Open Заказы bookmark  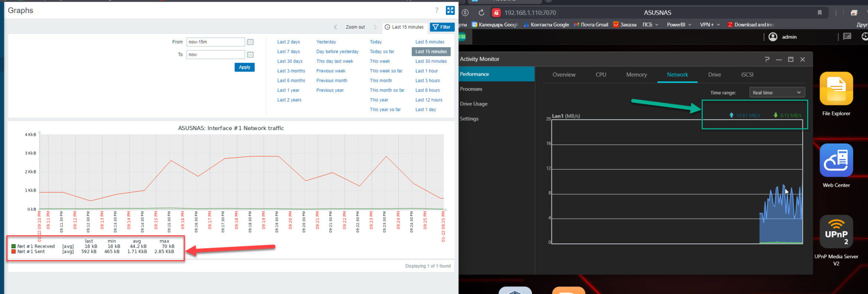pyautogui.click(x=625, y=25)
